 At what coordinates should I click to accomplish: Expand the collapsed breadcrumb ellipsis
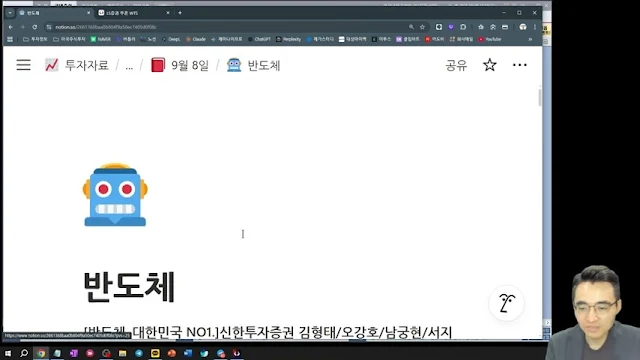coord(129,65)
